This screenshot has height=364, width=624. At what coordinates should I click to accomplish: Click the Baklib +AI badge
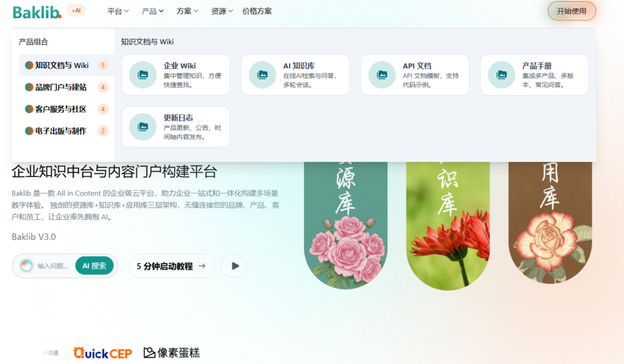click(74, 10)
